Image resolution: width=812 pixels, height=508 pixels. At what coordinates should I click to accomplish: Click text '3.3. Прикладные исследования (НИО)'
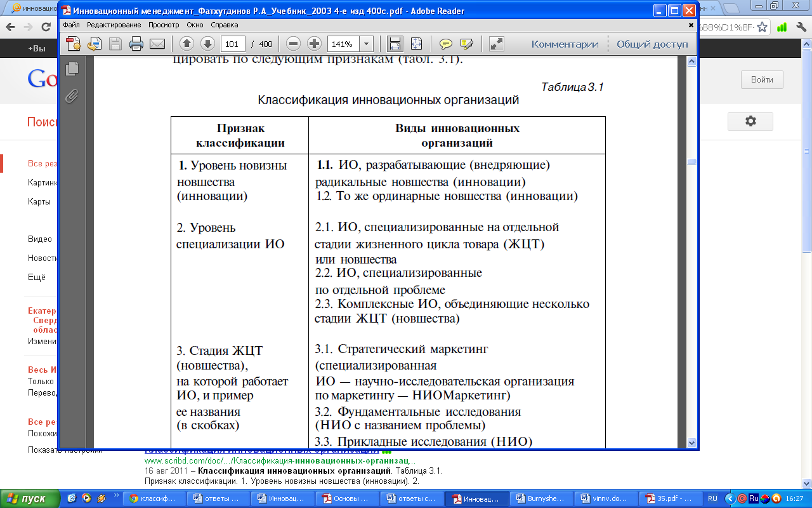[x=423, y=441]
